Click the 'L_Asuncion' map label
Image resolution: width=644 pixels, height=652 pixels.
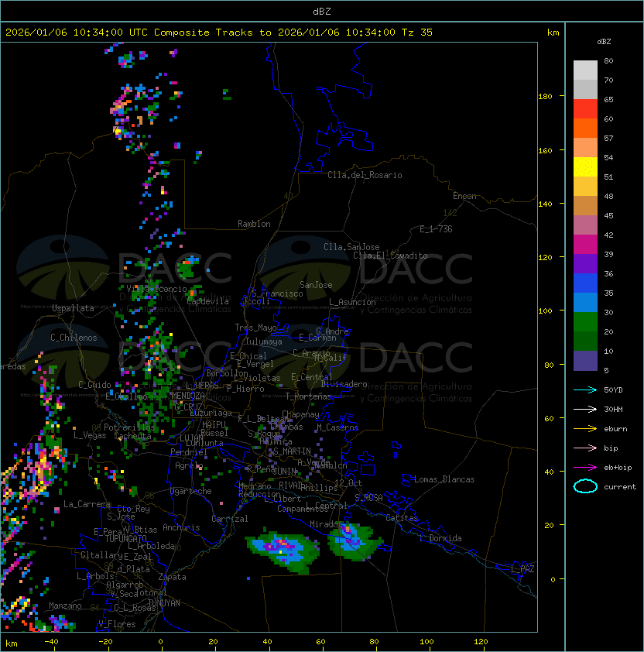[x=352, y=302]
